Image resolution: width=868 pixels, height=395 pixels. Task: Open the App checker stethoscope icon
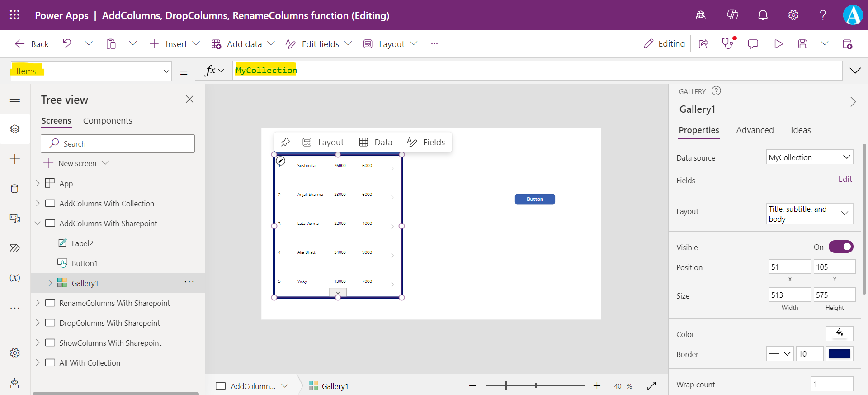(x=727, y=44)
